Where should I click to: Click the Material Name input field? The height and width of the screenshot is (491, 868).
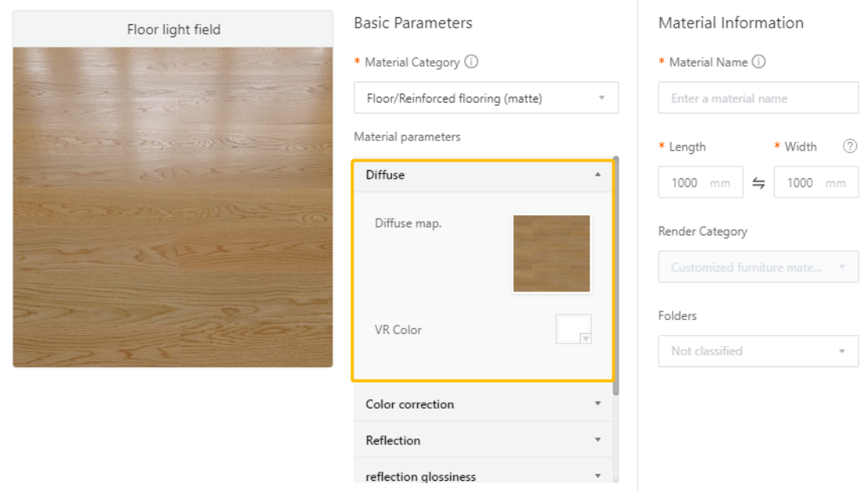tap(758, 99)
